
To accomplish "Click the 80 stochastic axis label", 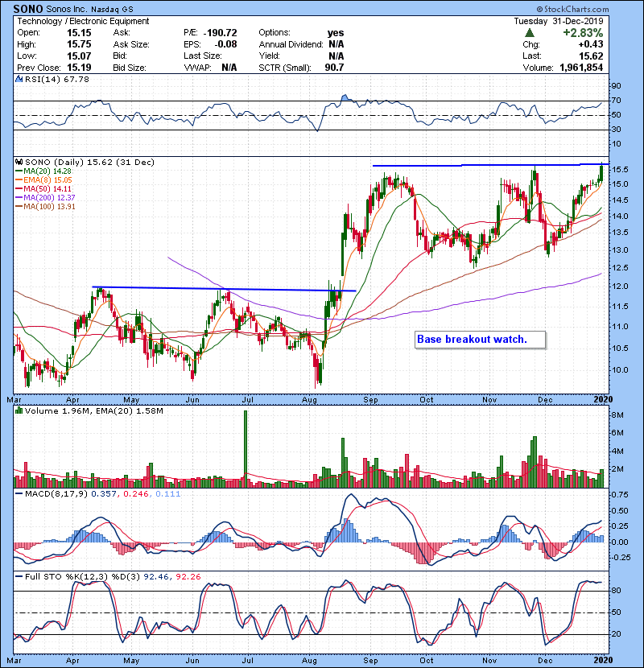I will point(617,591).
